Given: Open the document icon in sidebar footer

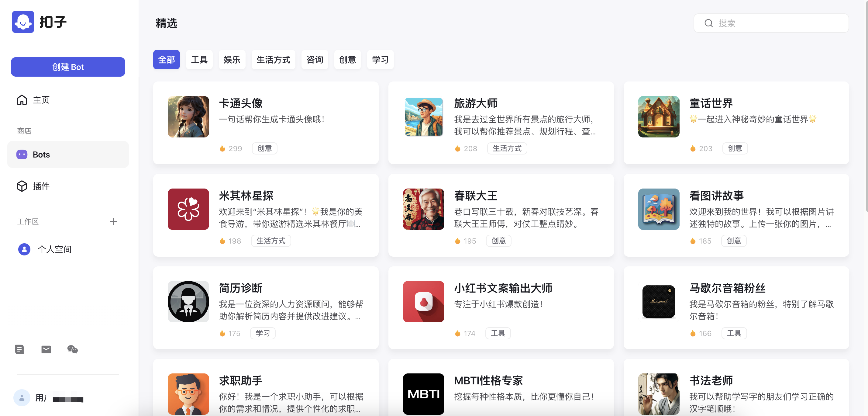Looking at the screenshot, I should (x=19, y=349).
